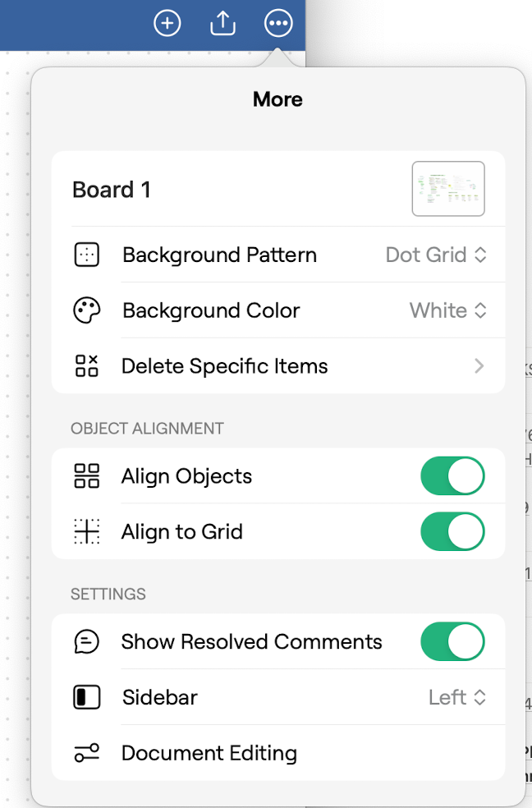The height and width of the screenshot is (808, 532).
Task: Click the Document Editing sliders icon
Action: [x=86, y=753]
